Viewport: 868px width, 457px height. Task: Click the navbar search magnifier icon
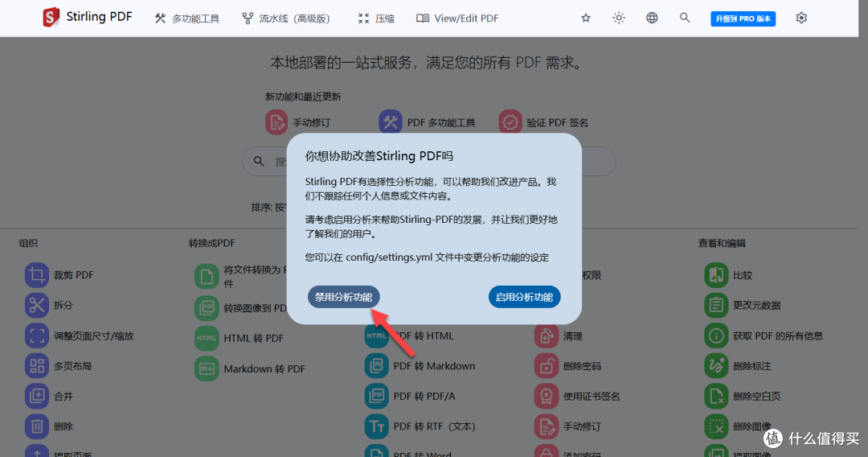685,18
